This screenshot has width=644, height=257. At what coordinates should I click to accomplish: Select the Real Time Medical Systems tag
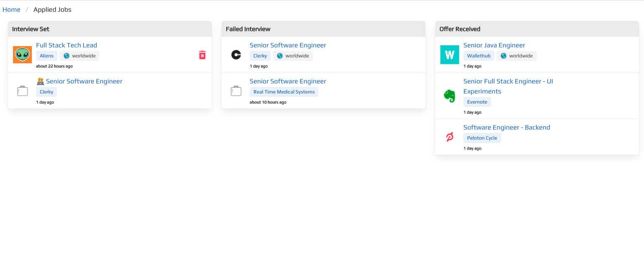[284, 92]
